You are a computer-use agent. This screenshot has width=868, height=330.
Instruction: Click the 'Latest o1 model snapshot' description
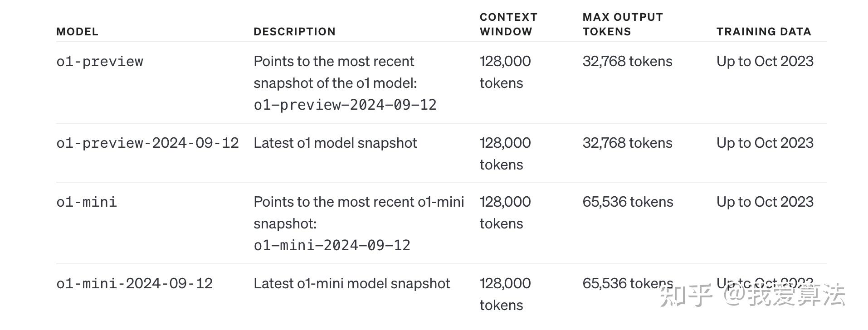tap(335, 143)
